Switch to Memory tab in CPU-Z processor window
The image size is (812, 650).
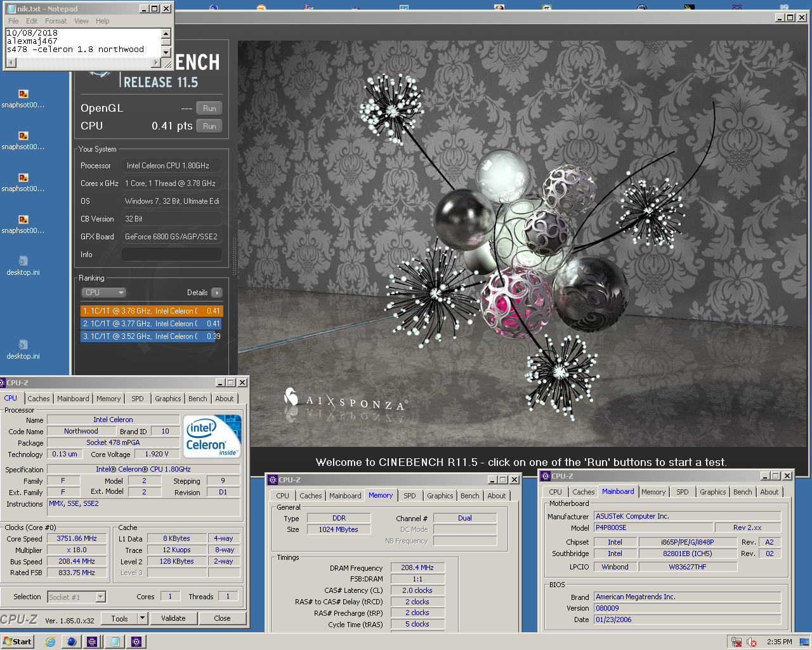pyautogui.click(x=108, y=399)
